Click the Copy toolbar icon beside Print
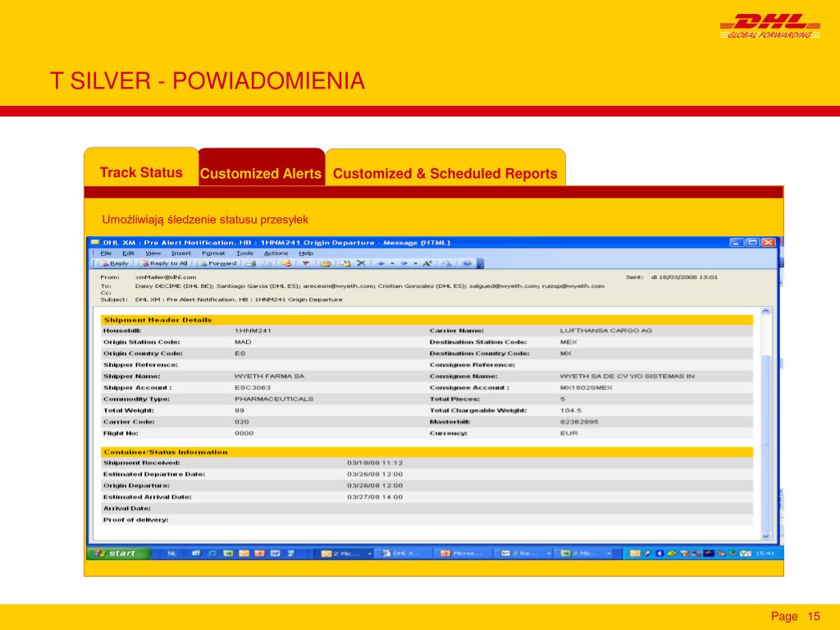 [x=267, y=263]
